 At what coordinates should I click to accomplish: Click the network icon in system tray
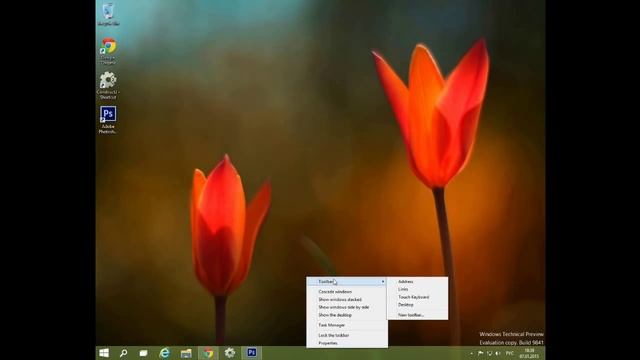point(489,353)
